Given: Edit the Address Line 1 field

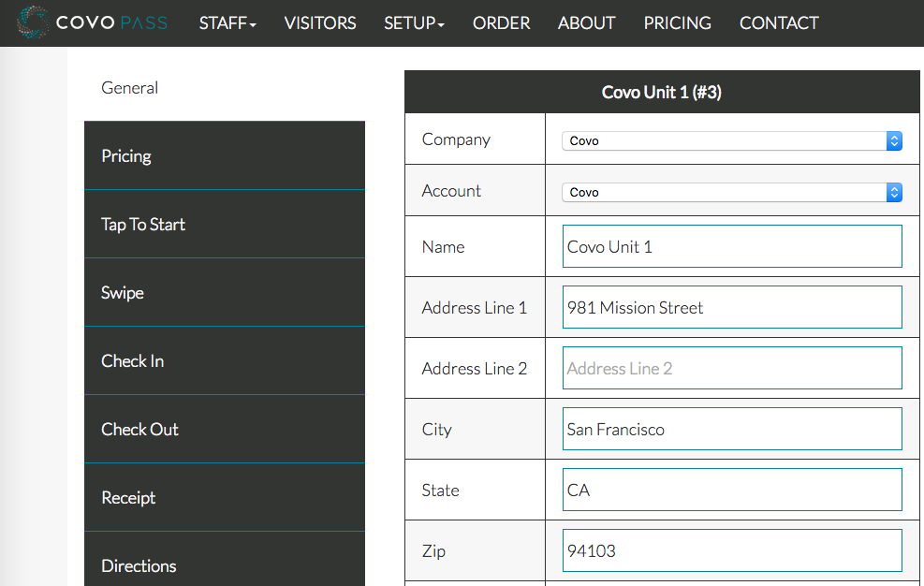Looking at the screenshot, I should pyautogui.click(x=732, y=307).
